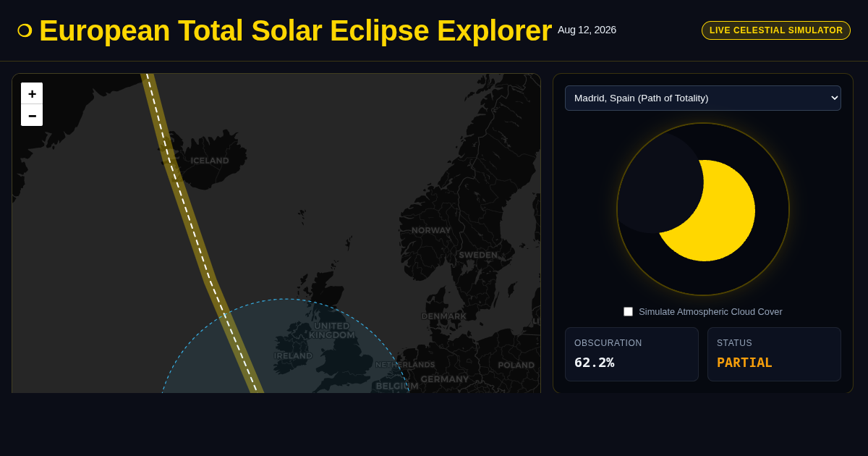Screen dimensions: 868x456
Task: Click the Germany label on the map
Action: pos(445,379)
